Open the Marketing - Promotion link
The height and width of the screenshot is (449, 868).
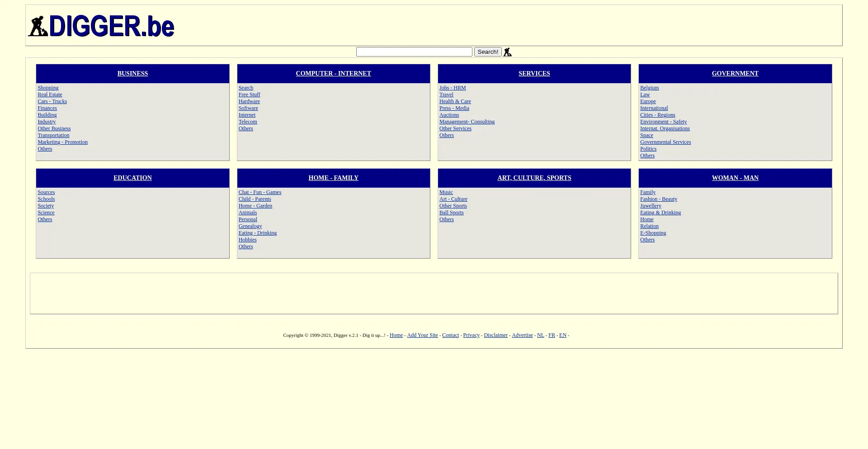(62, 142)
